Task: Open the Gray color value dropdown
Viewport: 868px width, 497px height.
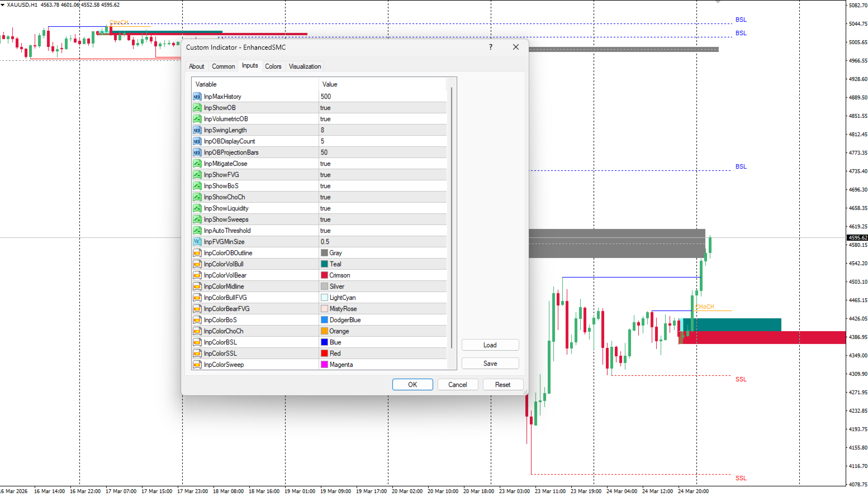Action: 383,253
